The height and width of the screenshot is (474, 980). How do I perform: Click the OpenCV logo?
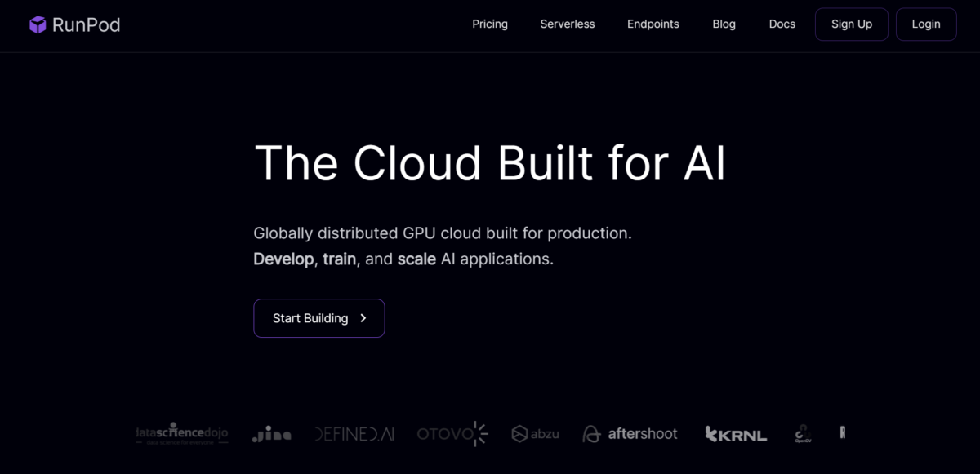803,434
